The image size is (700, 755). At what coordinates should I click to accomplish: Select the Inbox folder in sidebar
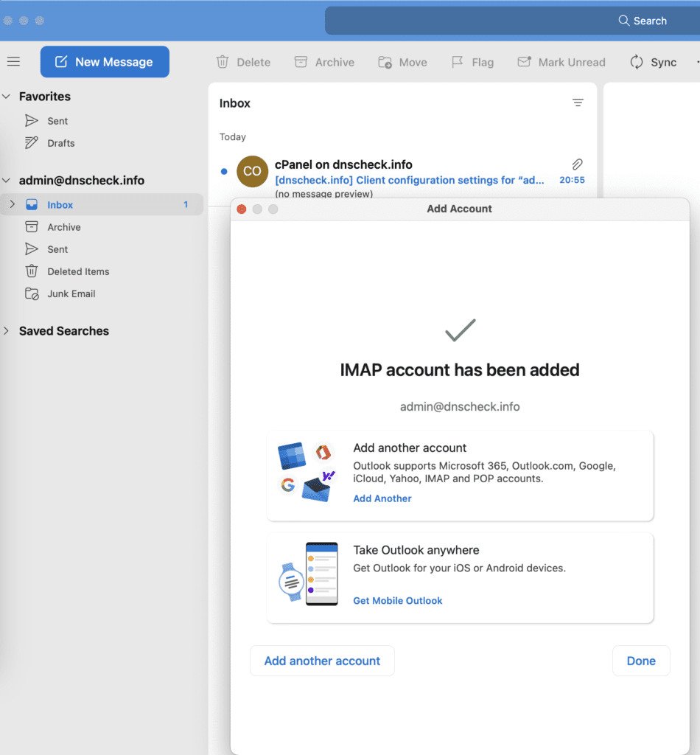click(102, 205)
